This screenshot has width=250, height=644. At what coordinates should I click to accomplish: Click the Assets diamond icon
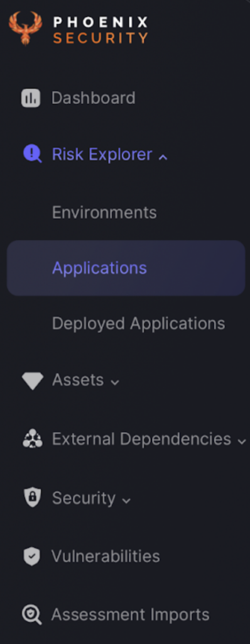pyautogui.click(x=33, y=380)
